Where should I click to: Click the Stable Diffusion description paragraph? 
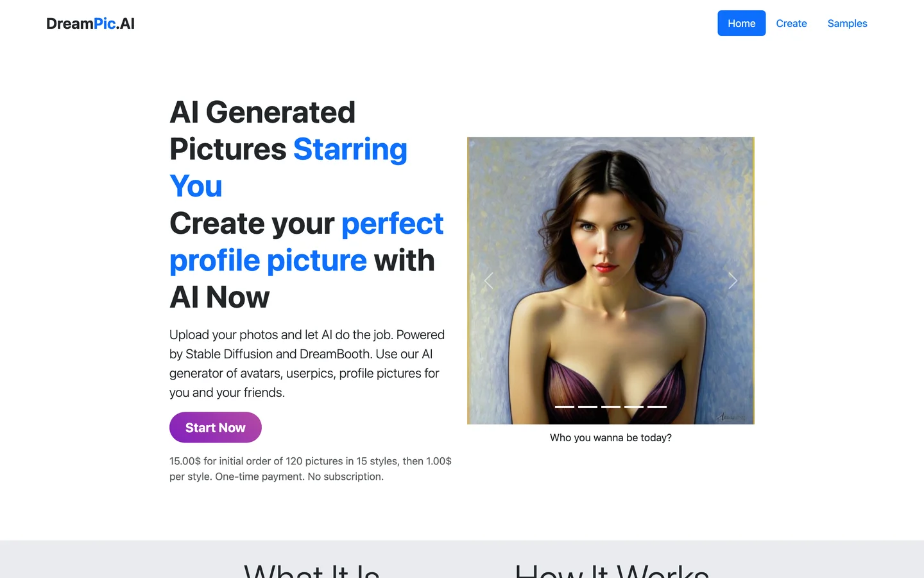(x=307, y=363)
